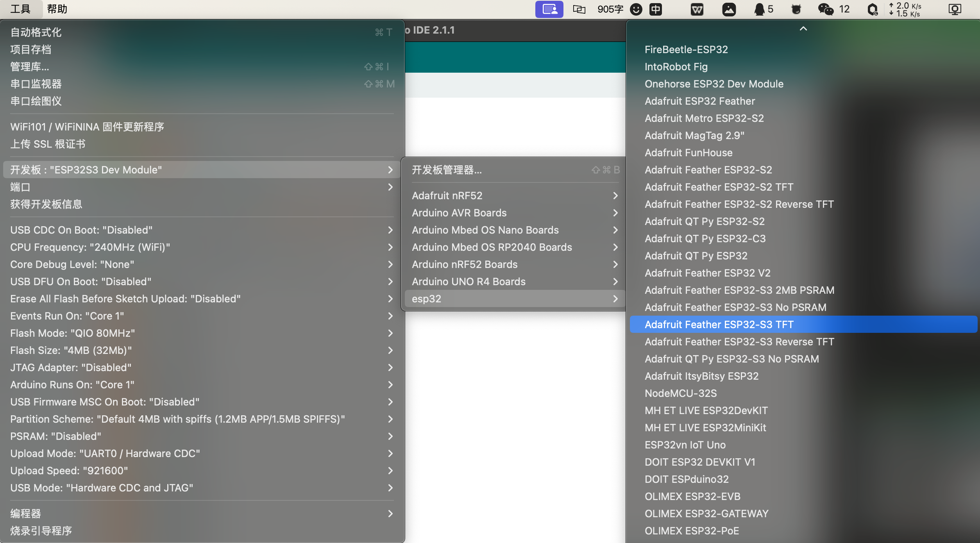Click the Chinese input method icon
This screenshot has height=543, width=980.
coord(656,9)
